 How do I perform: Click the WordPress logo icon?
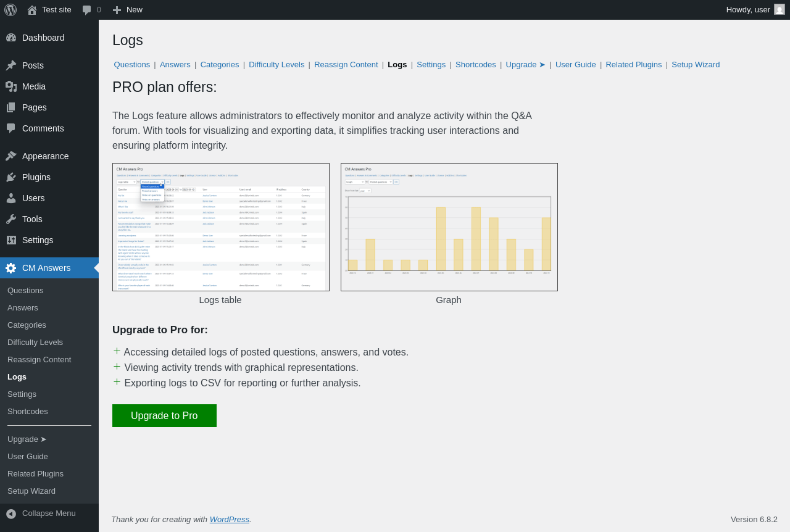(x=10, y=10)
